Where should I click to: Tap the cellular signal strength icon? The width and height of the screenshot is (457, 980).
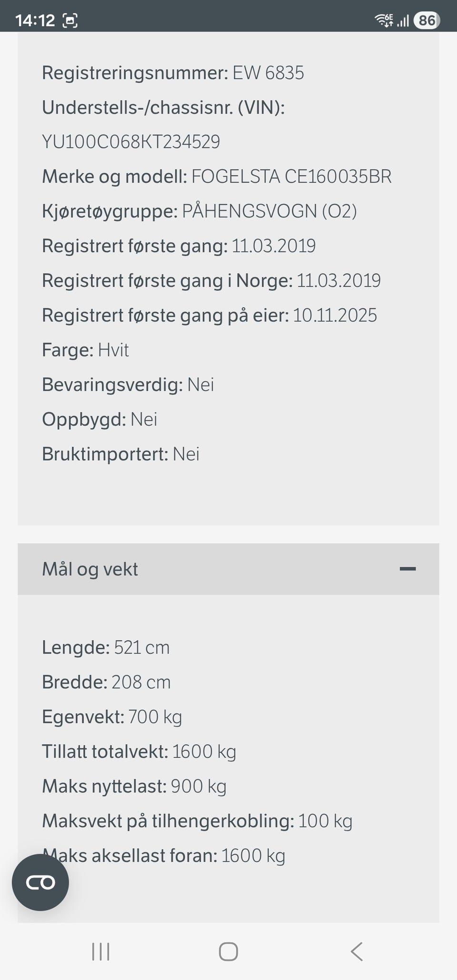403,20
